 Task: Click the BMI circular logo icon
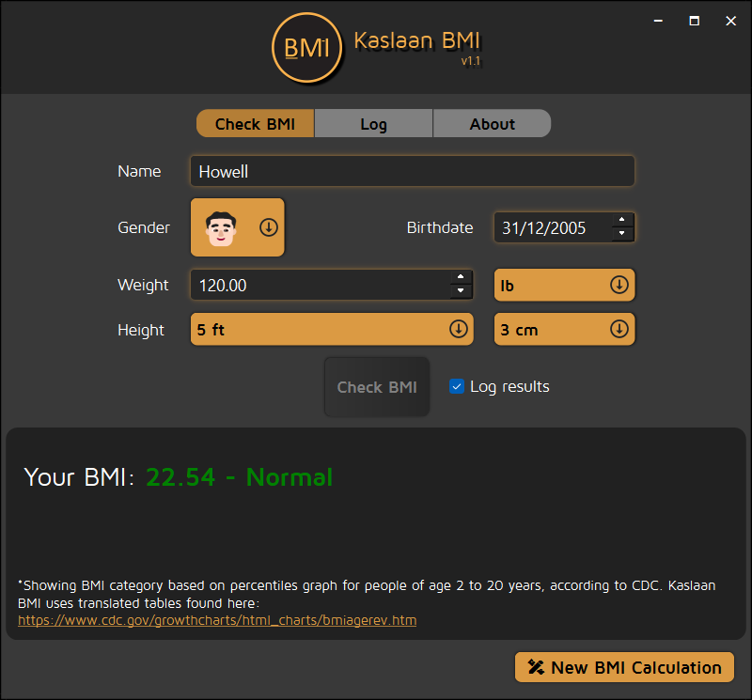307,48
